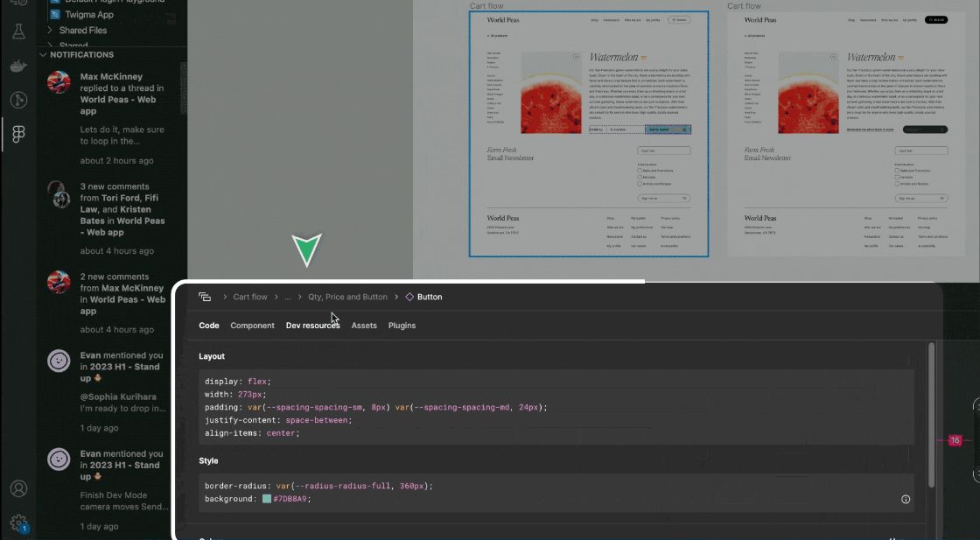Viewport: 980px width, 540px height.
Task: Click Max McKinney's avatar on the thread reply notification
Action: [x=59, y=82]
